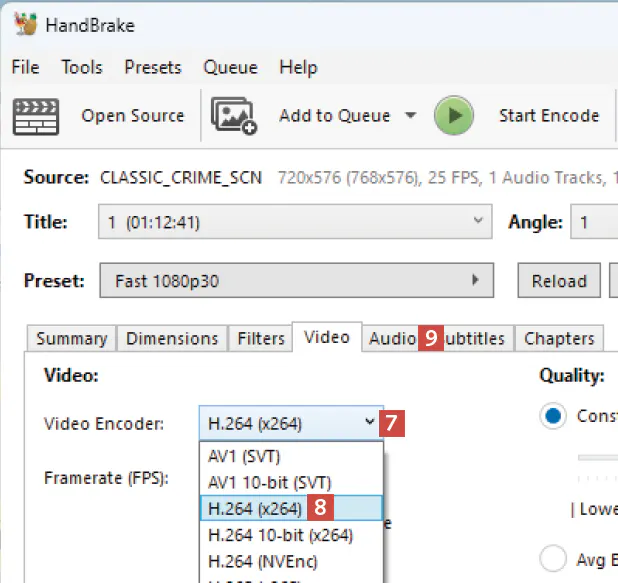Viewport: 618px width, 583px height.
Task: Click the CLASSIC_CRIME_SCN source name
Action: coord(181,177)
